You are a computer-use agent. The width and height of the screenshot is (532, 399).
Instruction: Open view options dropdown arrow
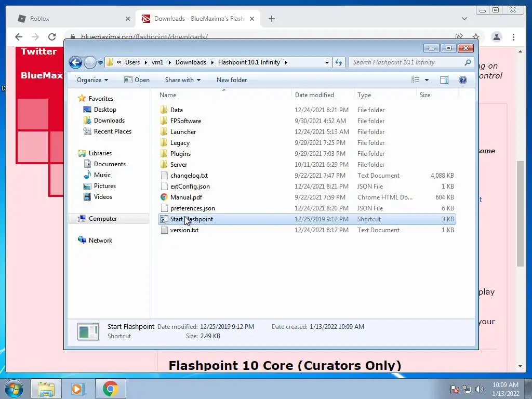(x=427, y=80)
